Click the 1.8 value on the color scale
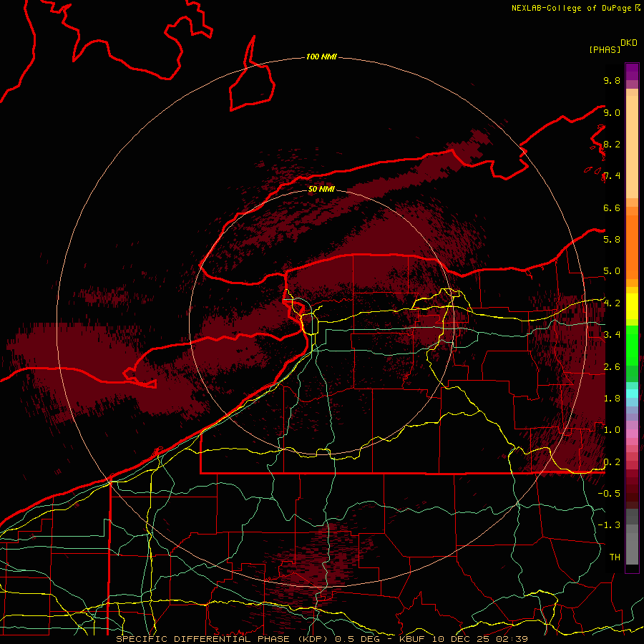644x644 pixels. pyautogui.click(x=612, y=399)
